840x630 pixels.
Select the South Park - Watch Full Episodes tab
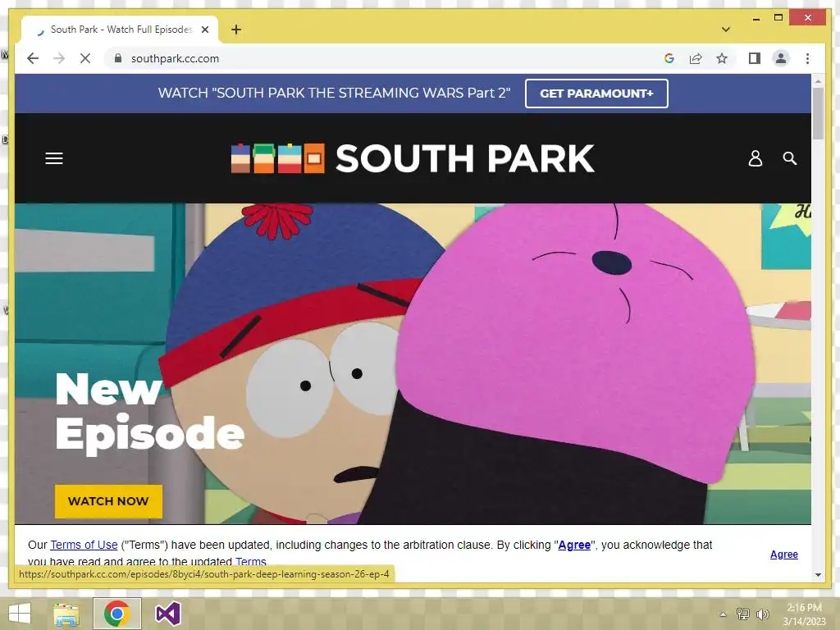coord(120,30)
